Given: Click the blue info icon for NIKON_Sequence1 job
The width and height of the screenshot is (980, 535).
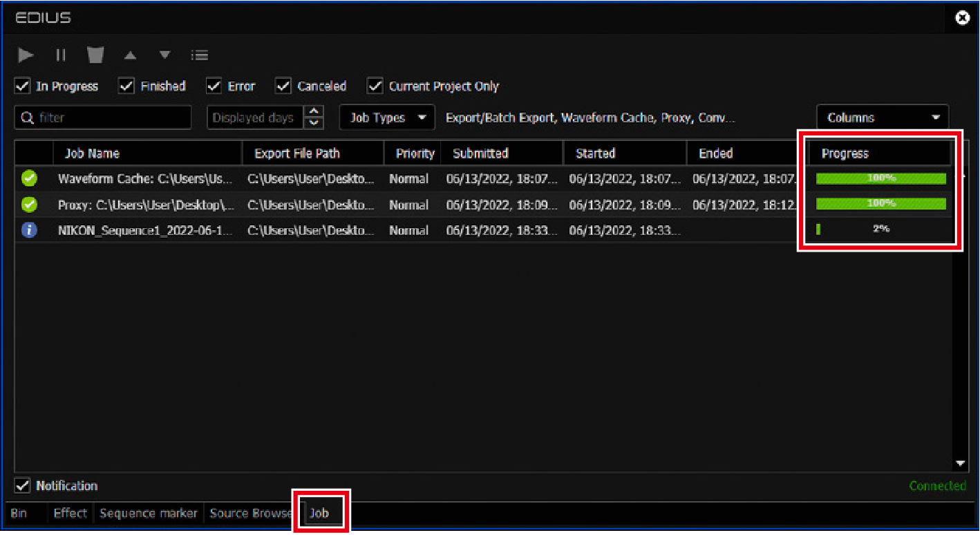Looking at the screenshot, I should tap(29, 231).
